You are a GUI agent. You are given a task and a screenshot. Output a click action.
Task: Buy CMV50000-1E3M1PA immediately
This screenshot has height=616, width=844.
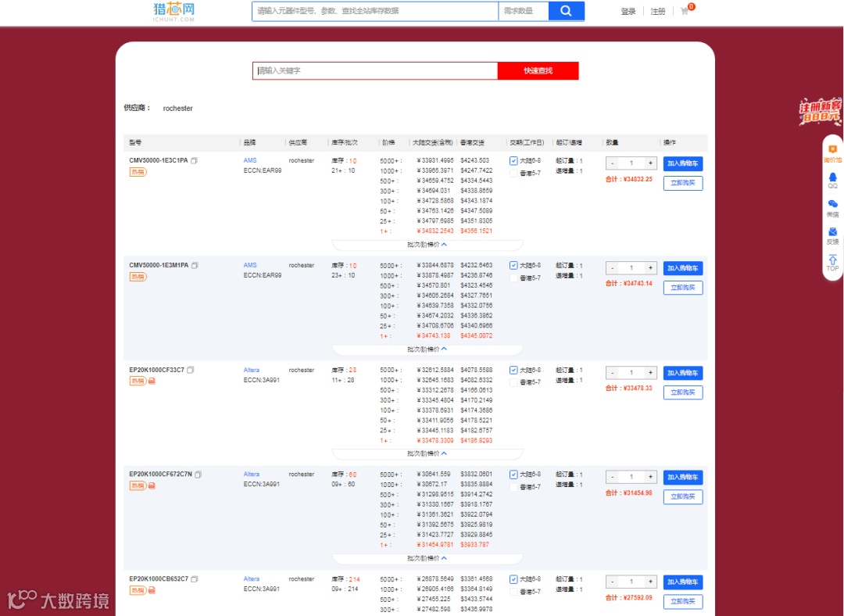682,288
